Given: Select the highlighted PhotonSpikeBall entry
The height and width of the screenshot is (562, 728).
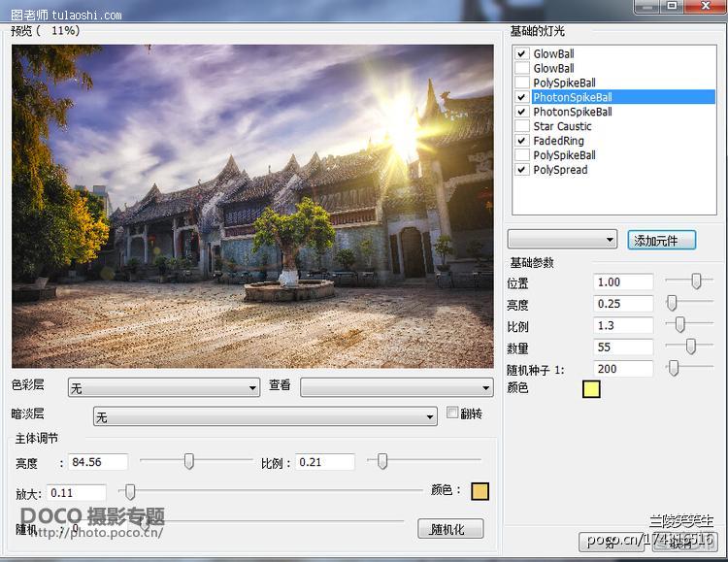Looking at the screenshot, I should 623,97.
